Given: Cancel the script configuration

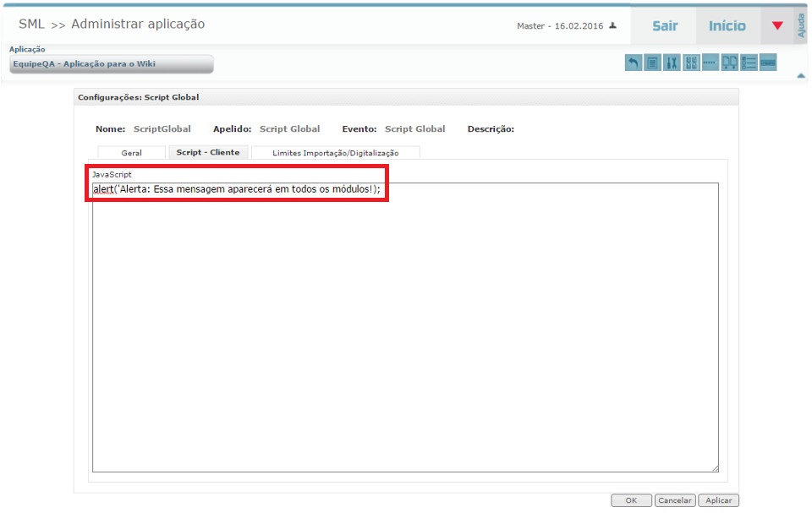Looking at the screenshot, I should click(x=674, y=500).
